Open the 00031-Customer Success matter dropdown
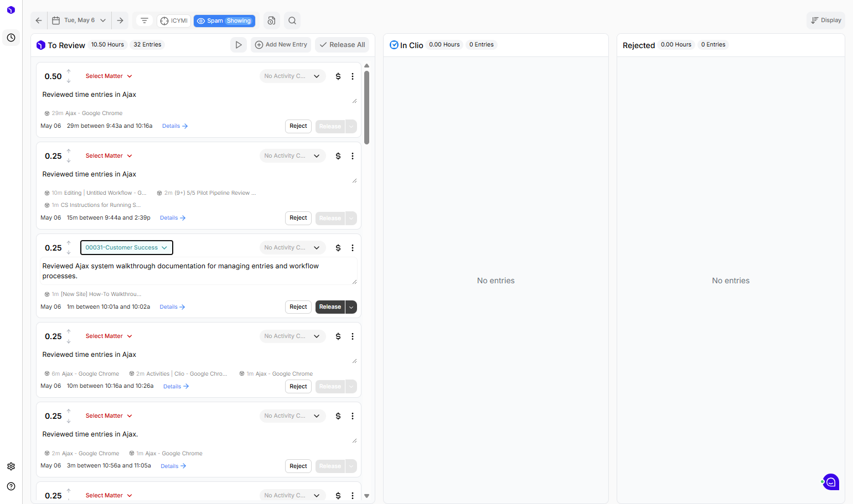The height and width of the screenshot is (504, 853). [127, 247]
